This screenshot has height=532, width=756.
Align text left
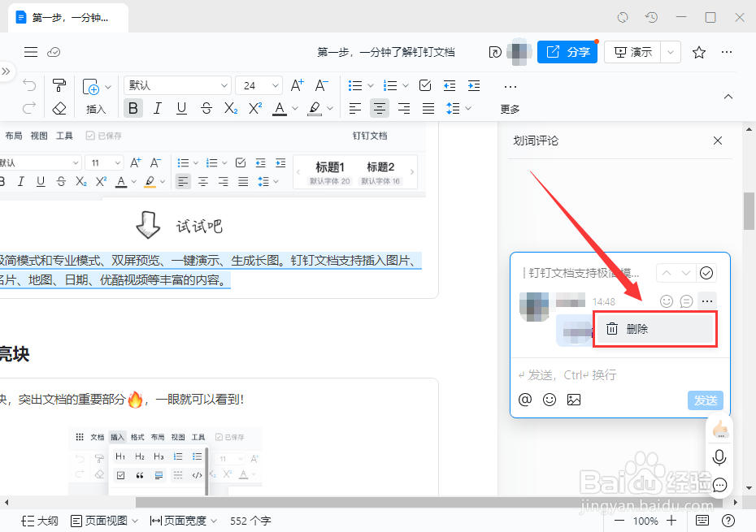pos(355,108)
